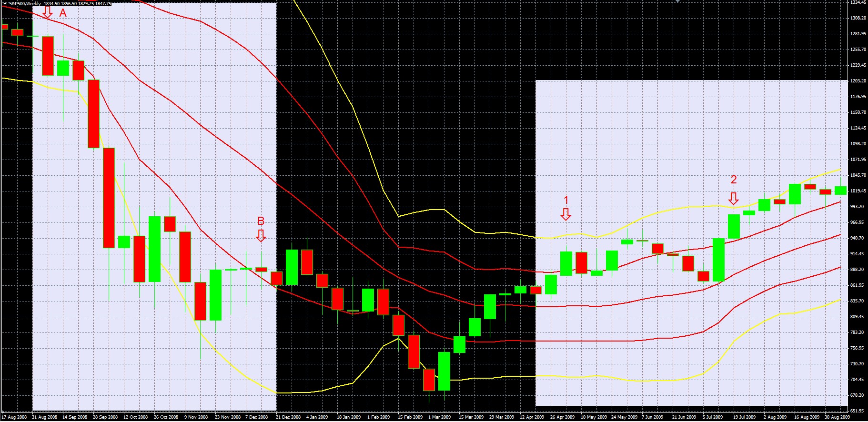Click the 21 Dec 2008 date label
868x422 pixels.
[288, 417]
